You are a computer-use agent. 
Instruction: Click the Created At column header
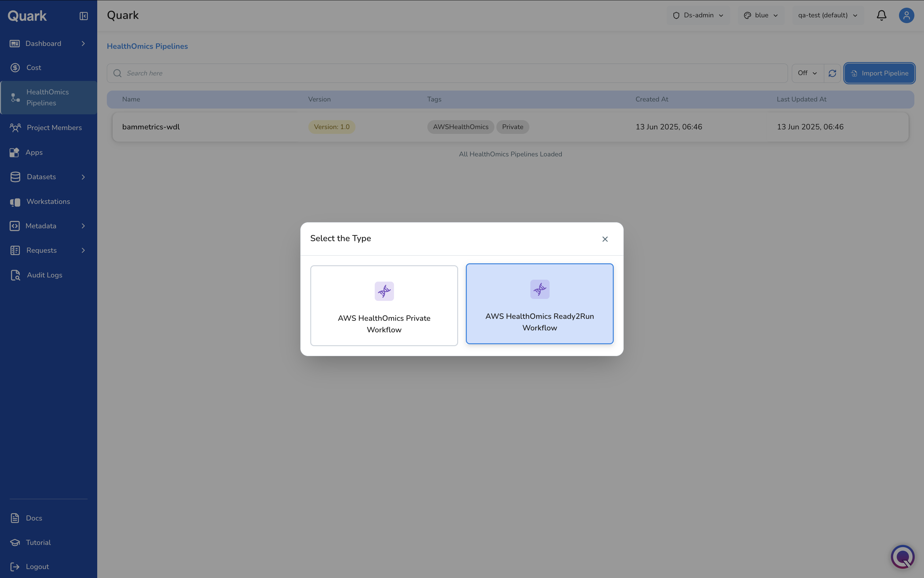(652, 100)
